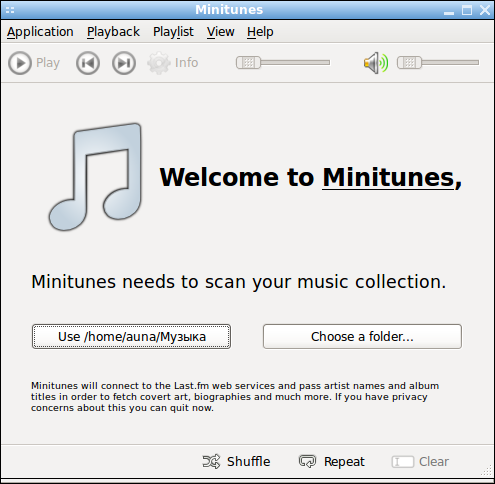Clear the playlist with Clear button
Screen dimensions: 495x484
click(x=420, y=462)
